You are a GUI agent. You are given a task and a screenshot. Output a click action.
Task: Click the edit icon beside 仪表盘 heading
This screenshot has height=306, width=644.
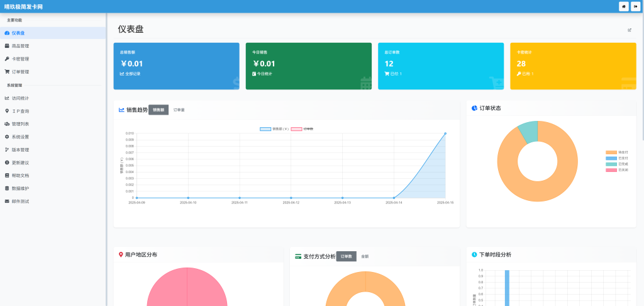click(x=630, y=30)
